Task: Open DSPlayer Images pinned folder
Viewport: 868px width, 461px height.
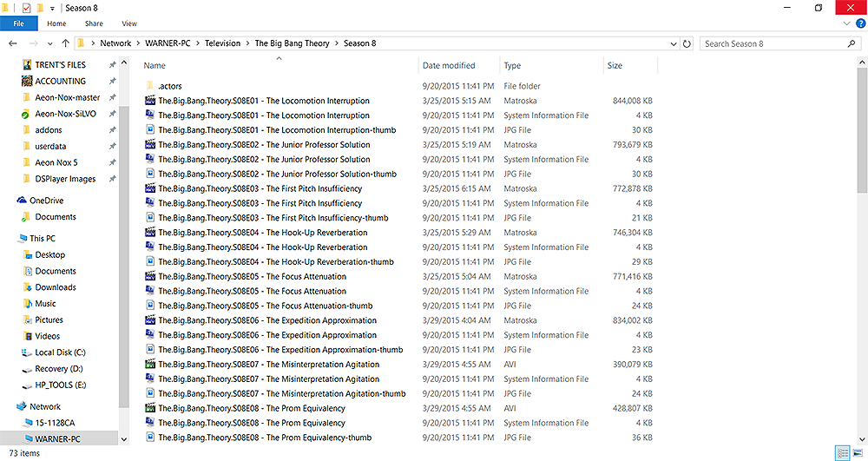Action: click(65, 179)
